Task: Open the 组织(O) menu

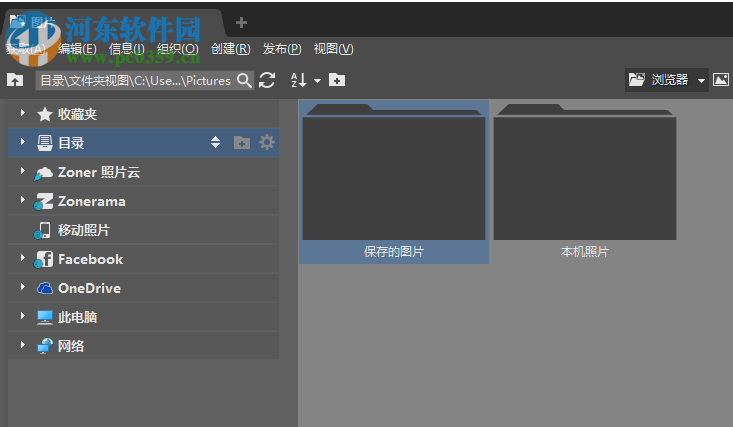Action: [x=178, y=49]
